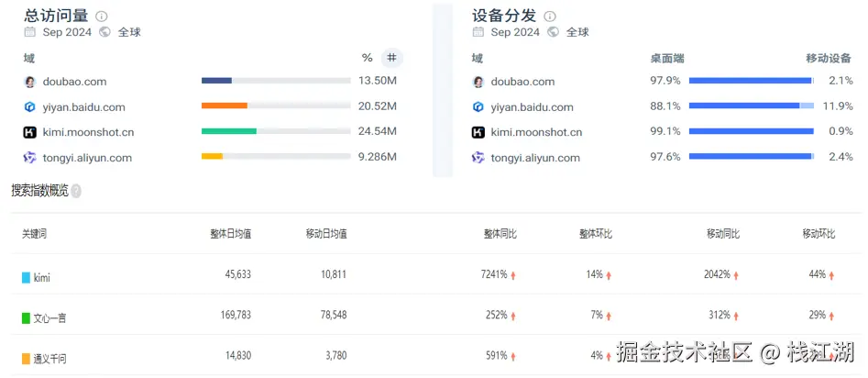Screen dimensions: 868x378
Task: Click green 文心一言 keyword color swatch
Action: [26, 318]
